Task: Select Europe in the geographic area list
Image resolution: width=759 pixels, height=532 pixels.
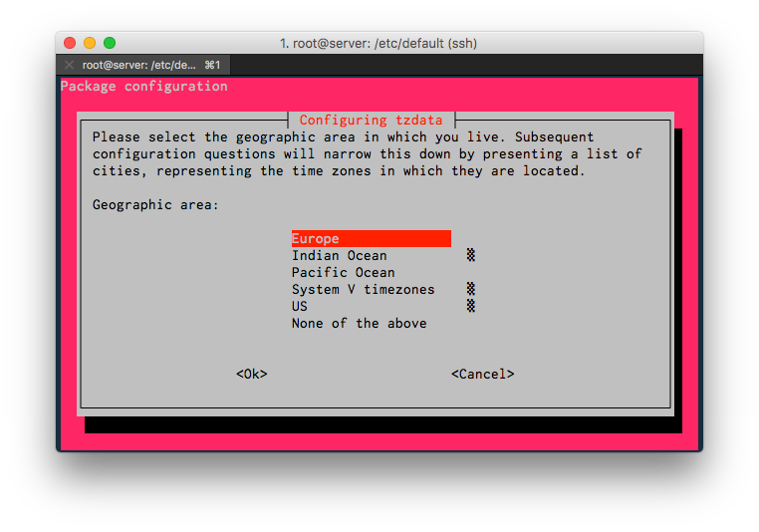Action: tap(316, 239)
